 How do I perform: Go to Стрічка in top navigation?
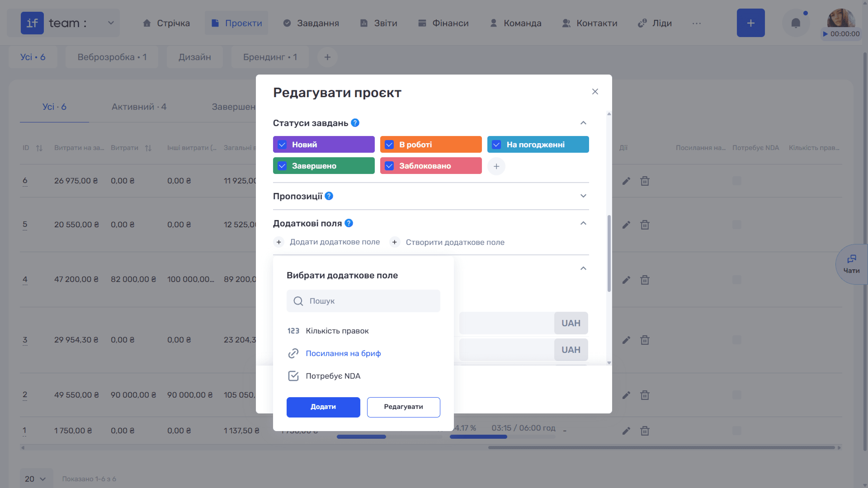166,23
